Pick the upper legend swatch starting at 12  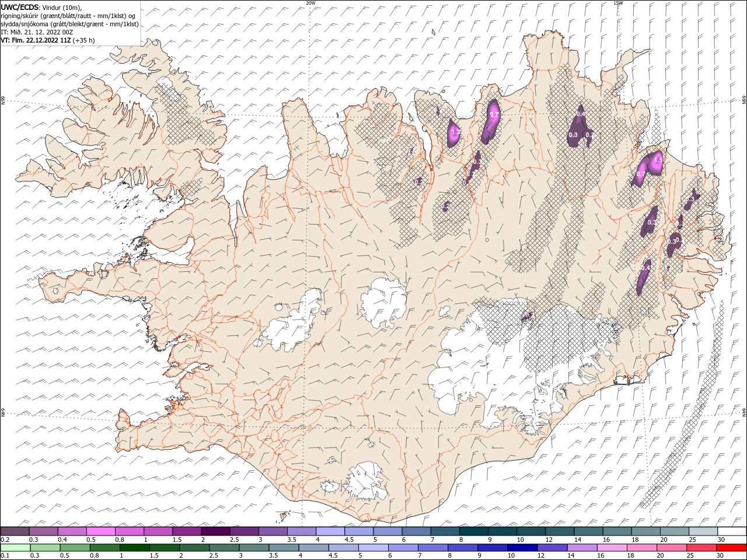point(560,531)
